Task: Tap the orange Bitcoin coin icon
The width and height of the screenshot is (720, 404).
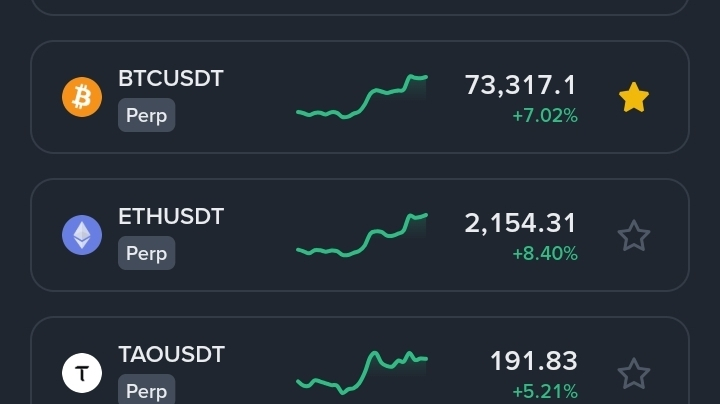Action: (82, 97)
